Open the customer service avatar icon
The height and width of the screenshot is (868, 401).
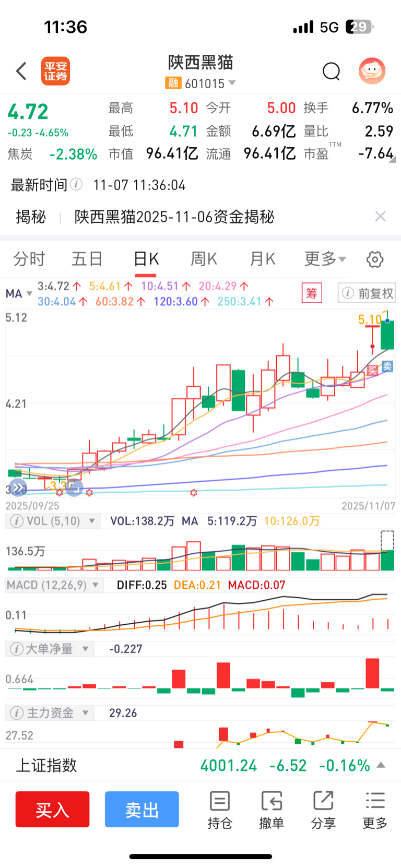372,71
